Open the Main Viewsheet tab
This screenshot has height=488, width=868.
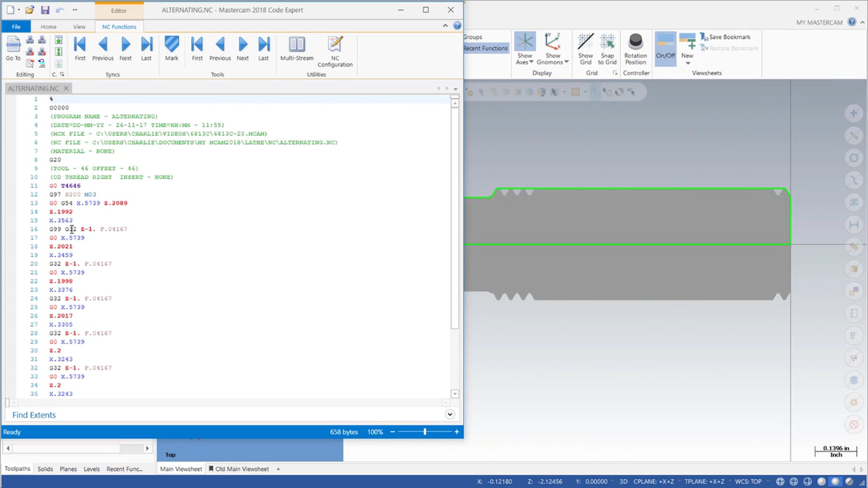pyautogui.click(x=181, y=469)
